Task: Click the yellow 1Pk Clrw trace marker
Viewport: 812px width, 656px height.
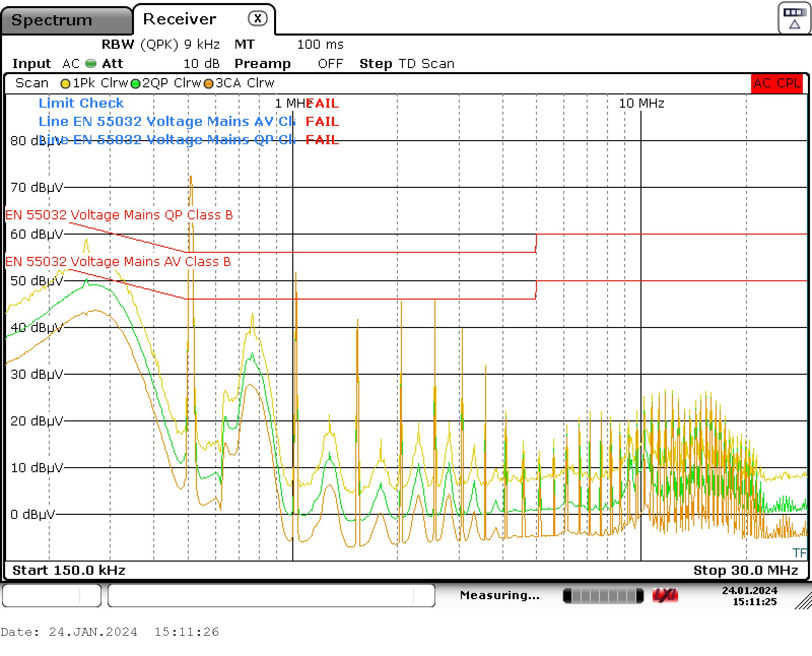Action: (65, 84)
